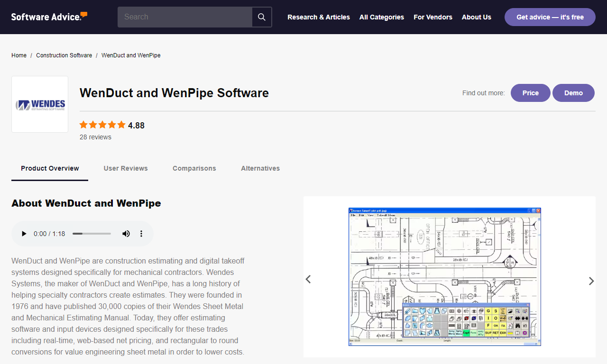
Task: Click Get advice — it's free button
Action: [550, 17]
